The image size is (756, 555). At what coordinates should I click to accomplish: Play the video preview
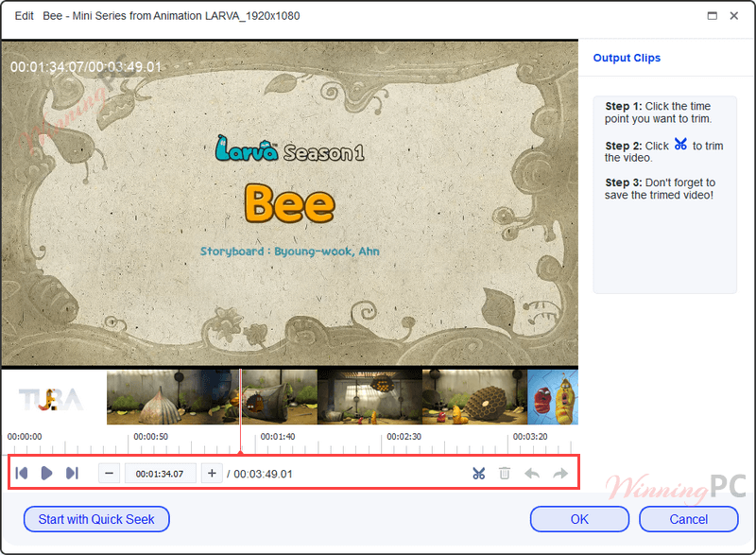pos(46,474)
